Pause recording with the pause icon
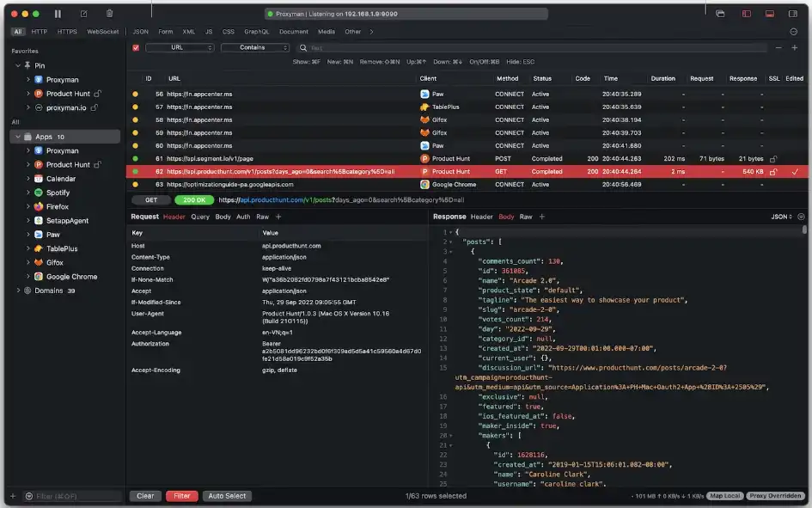The width and height of the screenshot is (812, 508). tap(58, 14)
